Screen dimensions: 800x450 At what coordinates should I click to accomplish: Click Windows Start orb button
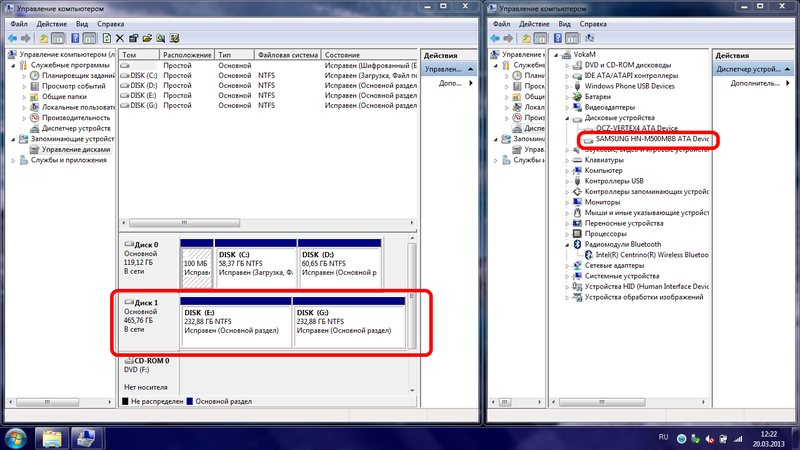click(15, 439)
